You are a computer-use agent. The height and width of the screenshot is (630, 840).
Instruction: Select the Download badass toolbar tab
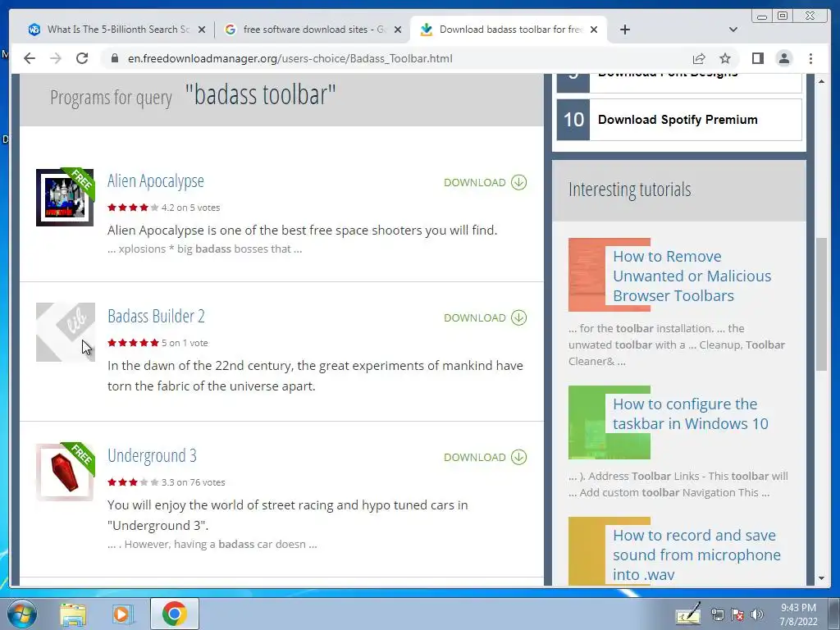[x=508, y=30]
